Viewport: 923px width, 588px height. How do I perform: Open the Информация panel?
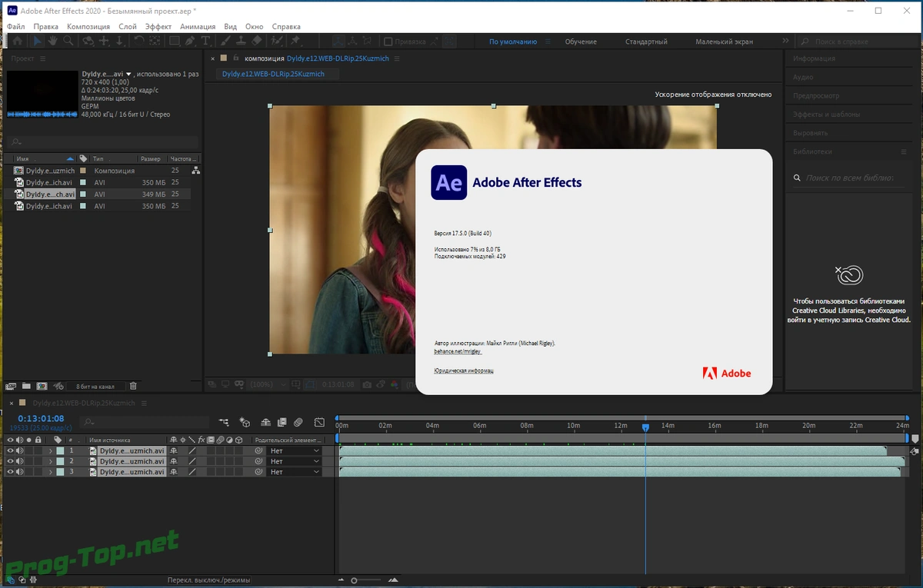click(814, 58)
